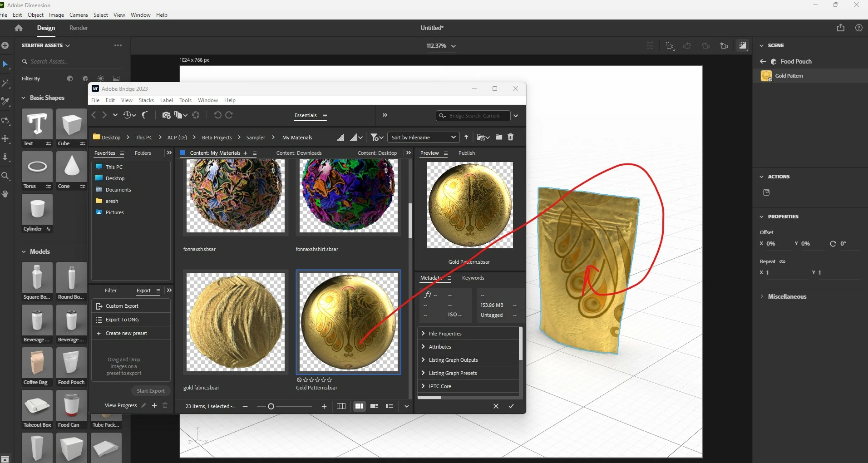Select the Select tool in Dimension's left toolbar
Image resolution: width=868 pixels, height=463 pixels.
[x=5, y=64]
